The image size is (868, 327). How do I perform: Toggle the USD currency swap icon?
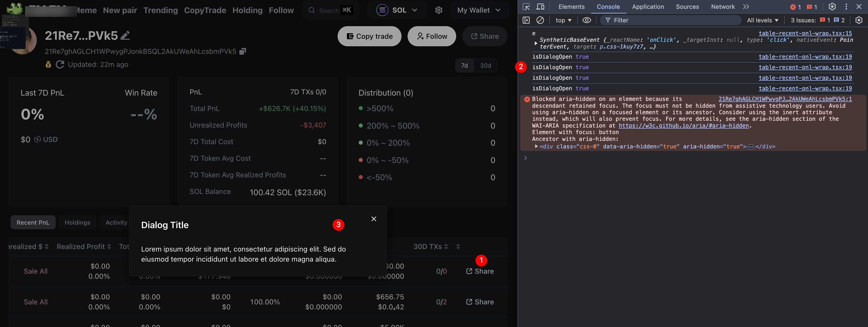click(x=38, y=139)
